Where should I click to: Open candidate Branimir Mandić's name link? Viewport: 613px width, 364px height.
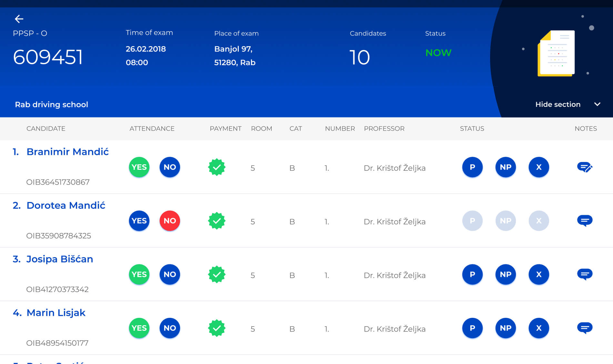(67, 152)
